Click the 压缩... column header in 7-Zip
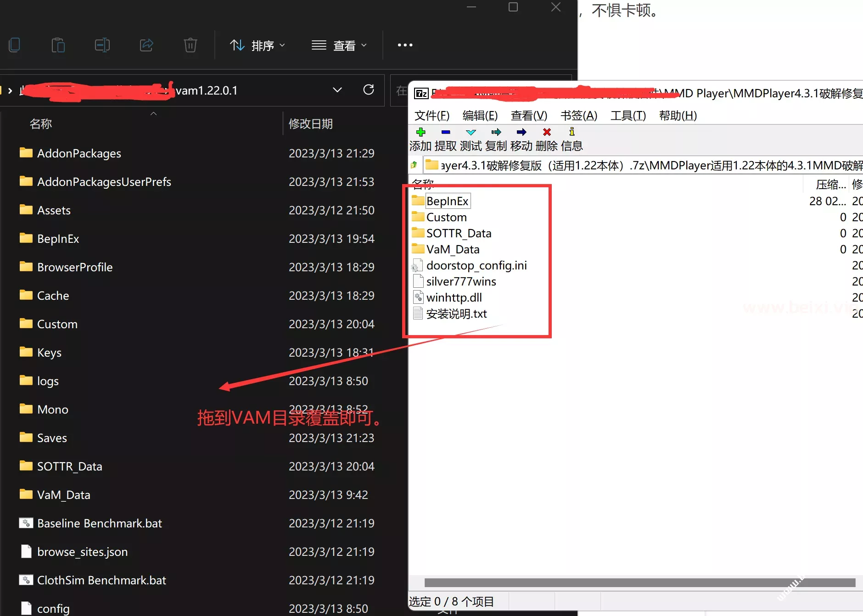Screen dimensions: 863x616 tap(830, 185)
